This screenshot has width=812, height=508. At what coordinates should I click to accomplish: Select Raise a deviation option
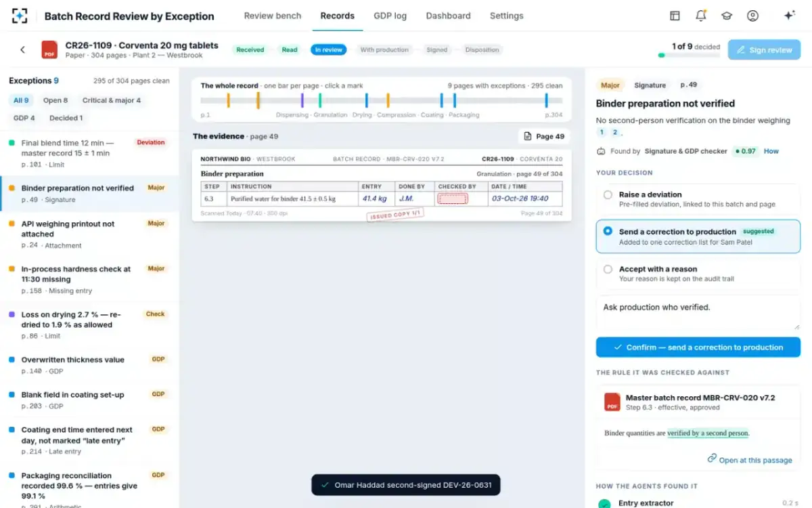point(698,199)
